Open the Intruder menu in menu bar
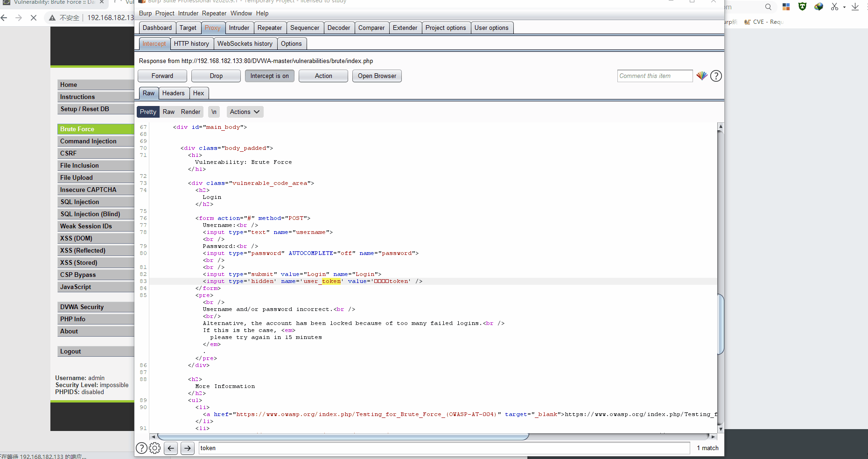Screen dimensions: 868x459 pyautogui.click(x=188, y=14)
